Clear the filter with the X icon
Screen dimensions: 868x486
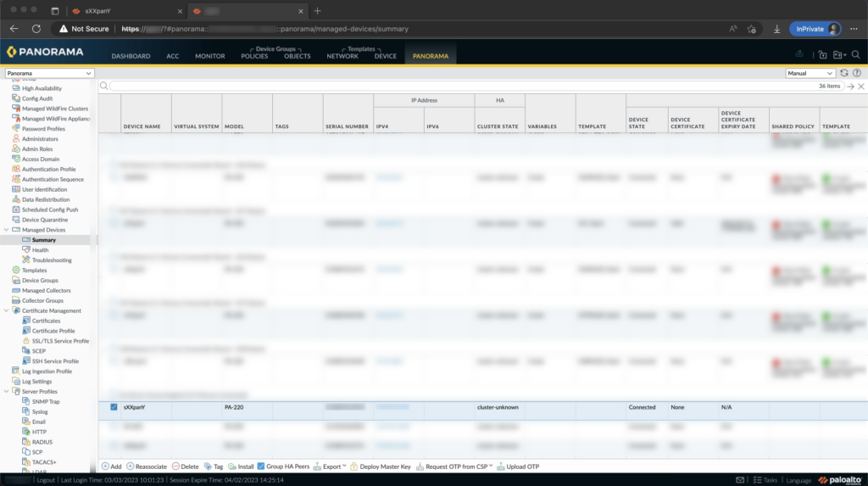[861, 87]
